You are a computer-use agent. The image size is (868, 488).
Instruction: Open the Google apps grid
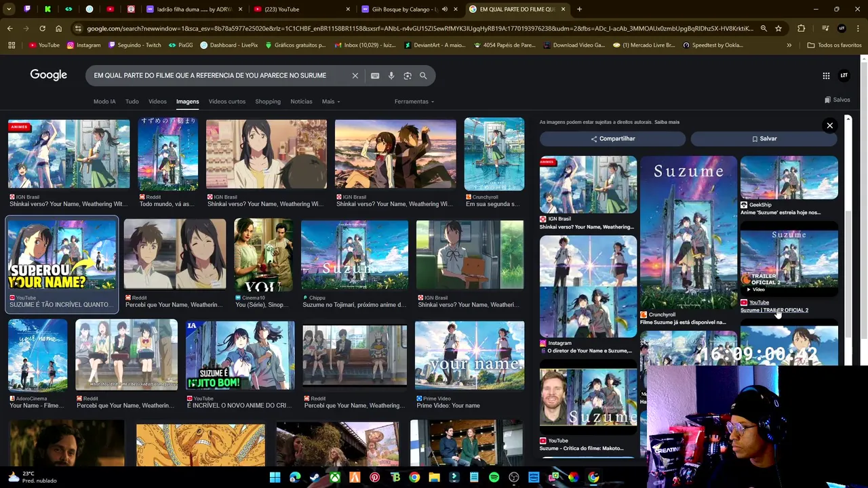tap(826, 76)
